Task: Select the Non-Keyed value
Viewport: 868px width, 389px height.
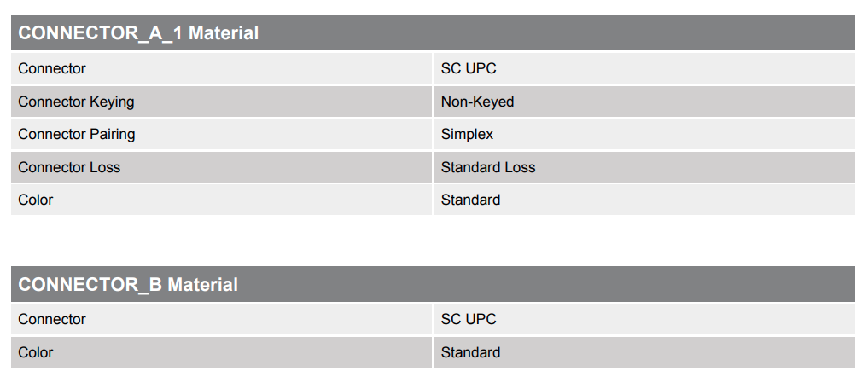Action: click(477, 102)
